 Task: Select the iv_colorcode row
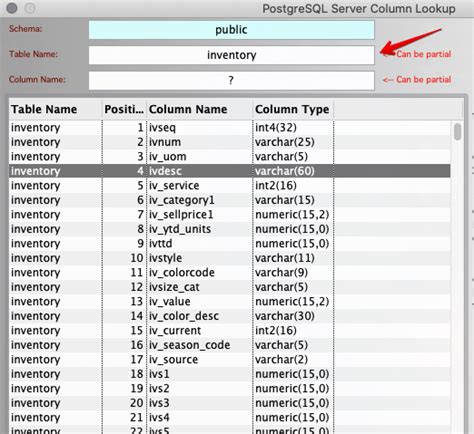click(229, 272)
